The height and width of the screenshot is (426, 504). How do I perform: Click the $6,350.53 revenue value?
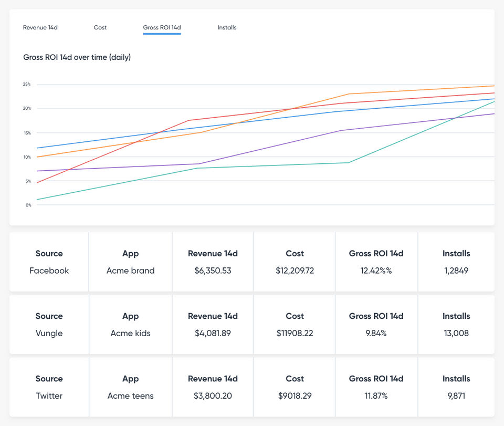(213, 271)
